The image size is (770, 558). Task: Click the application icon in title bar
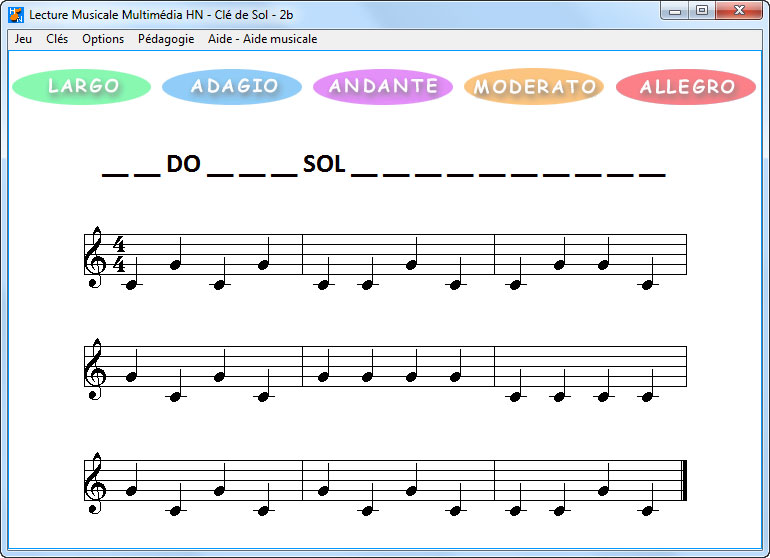16,15
